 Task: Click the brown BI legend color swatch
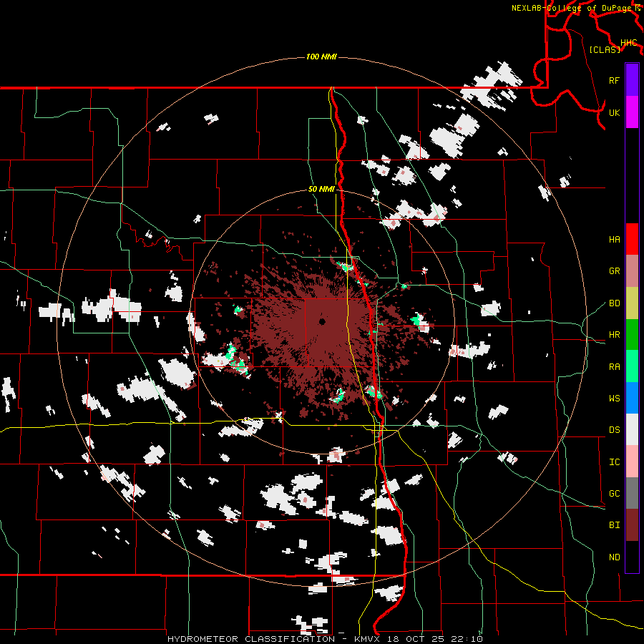tap(632, 525)
